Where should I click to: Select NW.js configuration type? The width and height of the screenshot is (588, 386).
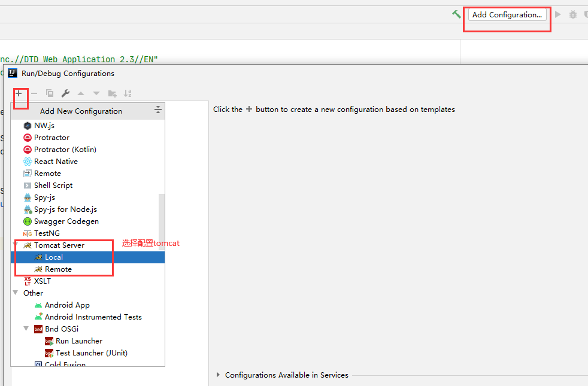pyautogui.click(x=88, y=126)
